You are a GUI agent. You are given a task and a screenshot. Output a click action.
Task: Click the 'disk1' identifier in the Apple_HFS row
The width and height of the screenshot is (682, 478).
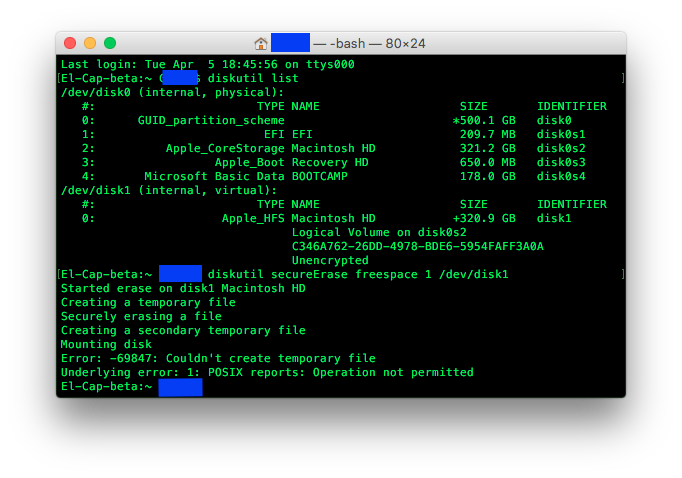[554, 218]
